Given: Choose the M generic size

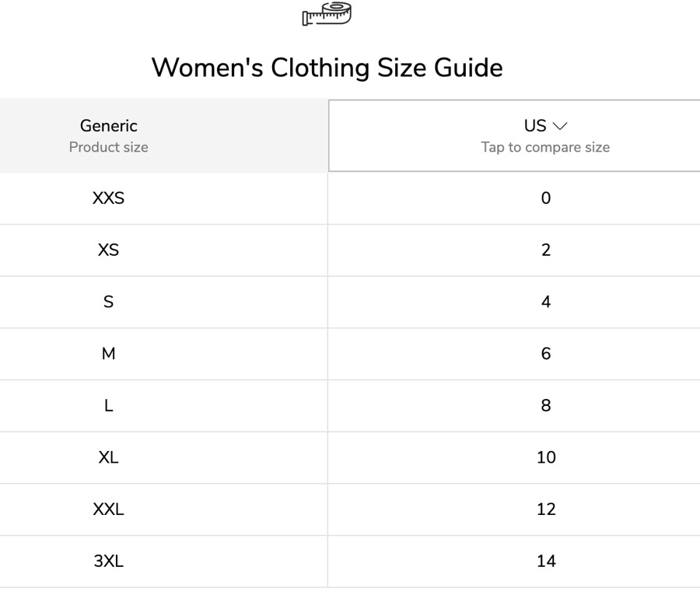Looking at the screenshot, I should (108, 354).
